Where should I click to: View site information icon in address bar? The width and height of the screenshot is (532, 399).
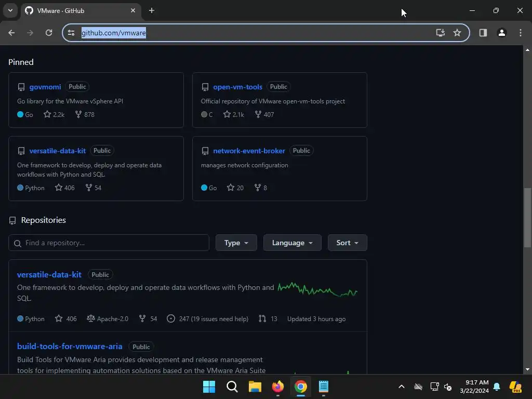pos(71,33)
